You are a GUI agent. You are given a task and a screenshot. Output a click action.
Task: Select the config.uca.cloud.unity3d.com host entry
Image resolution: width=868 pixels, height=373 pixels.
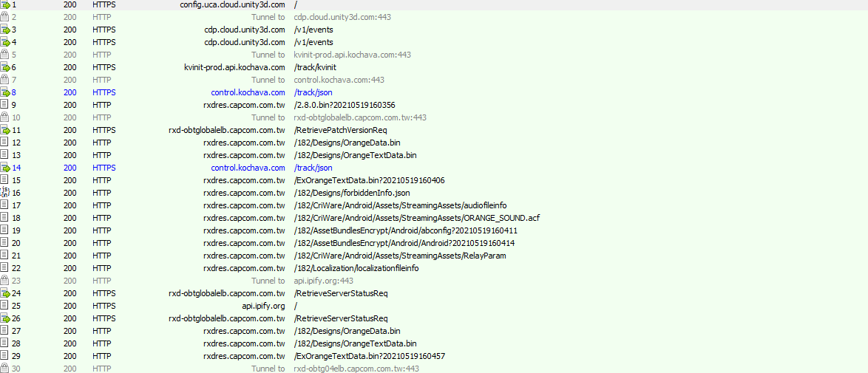[232, 4]
